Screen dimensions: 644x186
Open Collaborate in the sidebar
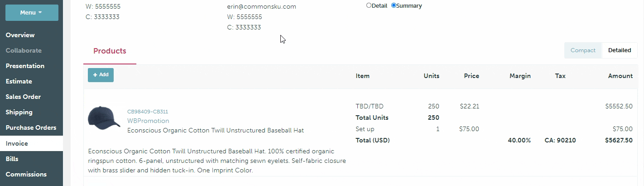pos(24,50)
